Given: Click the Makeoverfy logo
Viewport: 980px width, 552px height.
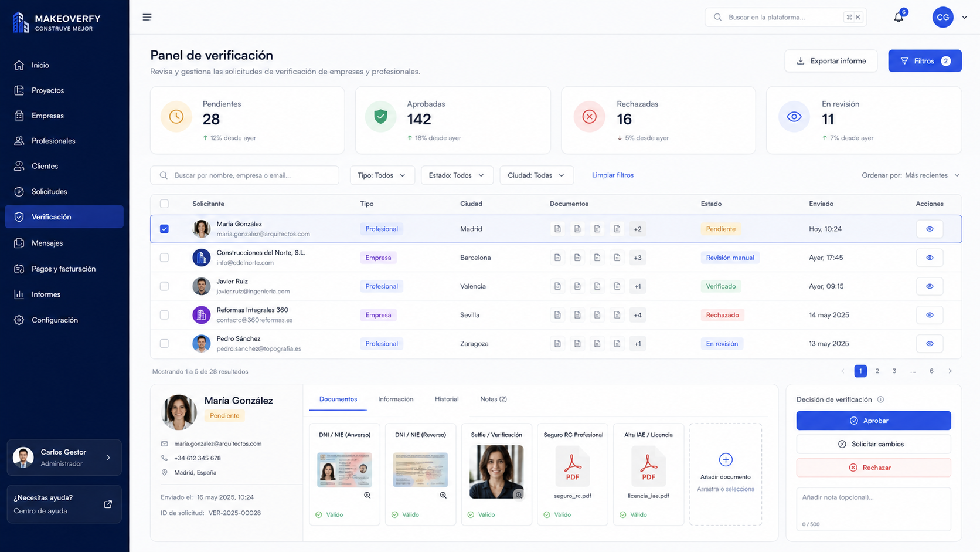Looking at the screenshot, I should [x=56, y=23].
